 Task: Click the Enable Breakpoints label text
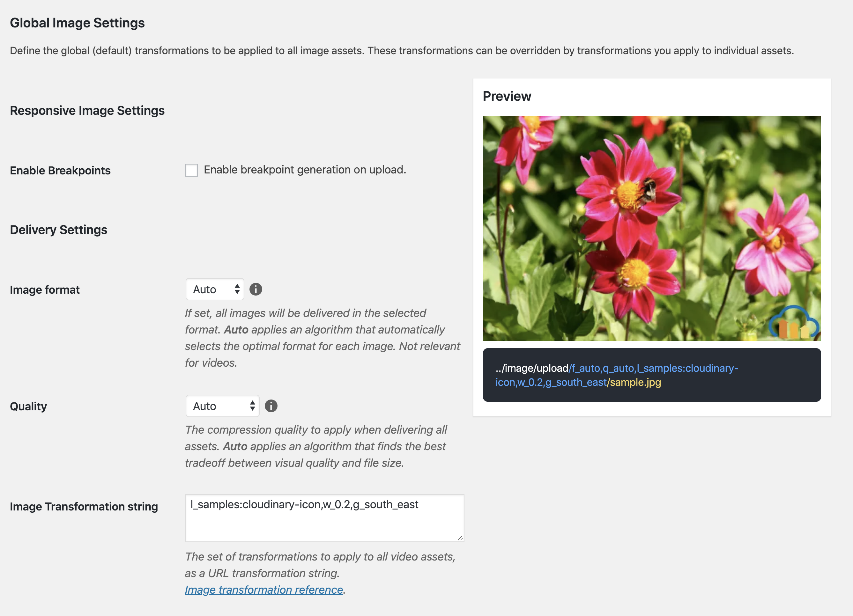pos(60,170)
